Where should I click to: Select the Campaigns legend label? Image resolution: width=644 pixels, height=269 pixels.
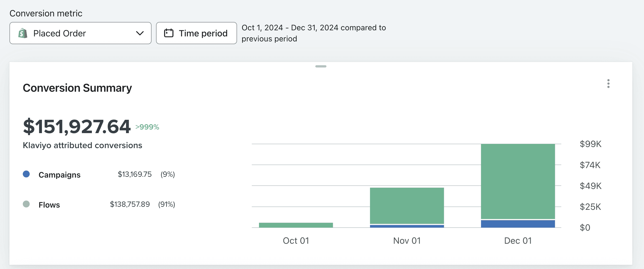click(59, 175)
